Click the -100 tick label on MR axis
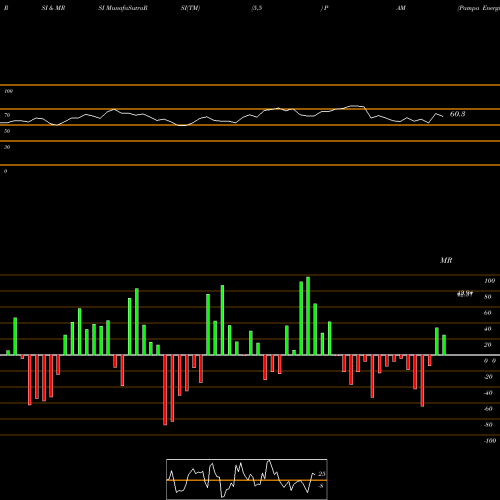This screenshot has width=500, height=500. click(x=489, y=441)
